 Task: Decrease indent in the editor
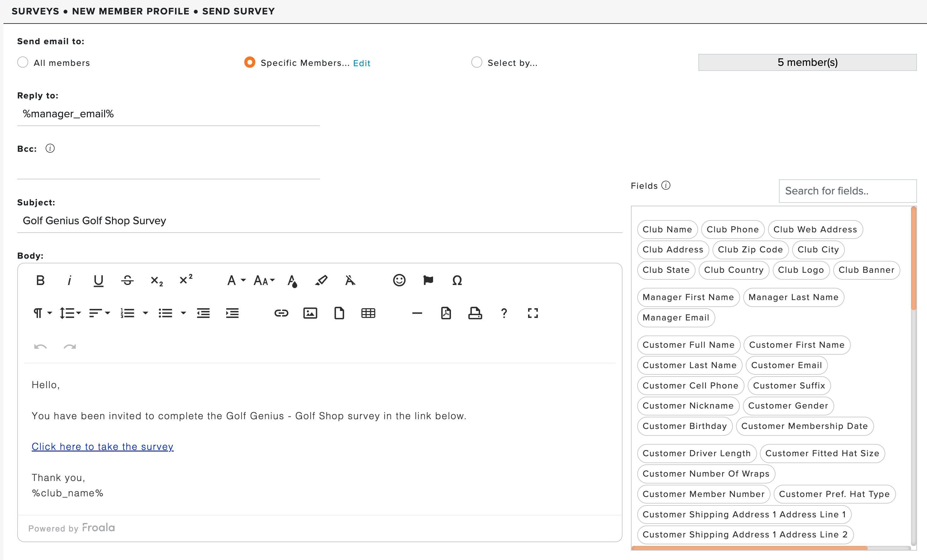point(203,313)
